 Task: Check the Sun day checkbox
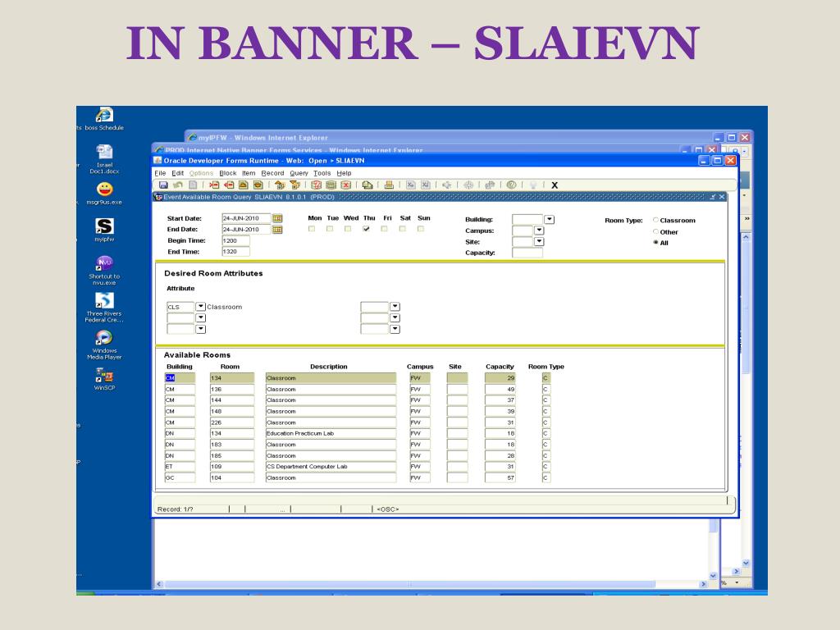pos(421,229)
